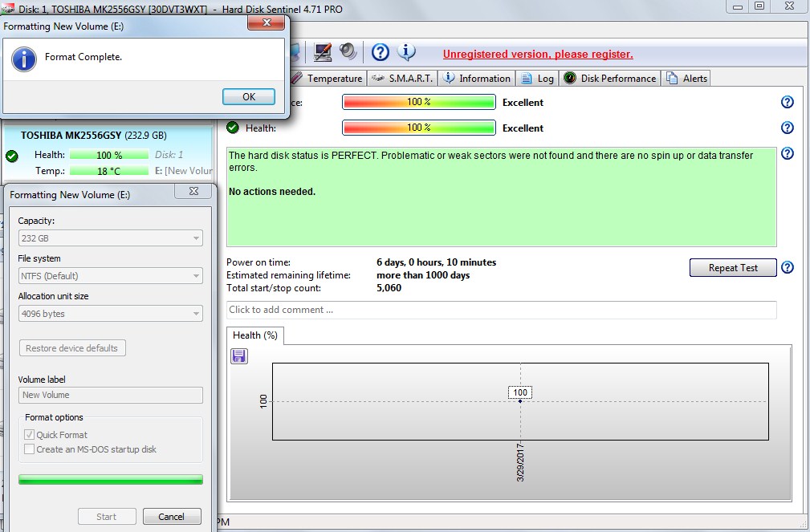Screen dimensions: 810x532
Task: Click the About info bubble toolbar icon
Action: [406, 51]
